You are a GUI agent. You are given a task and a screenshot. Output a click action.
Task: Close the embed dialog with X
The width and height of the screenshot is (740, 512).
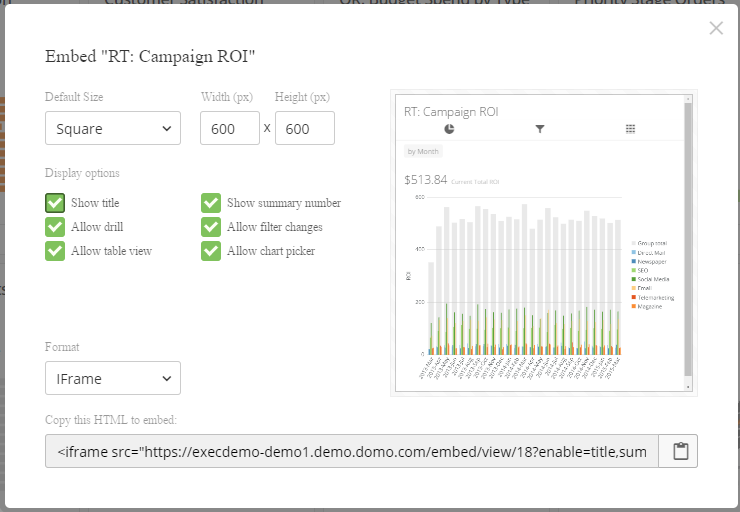[x=716, y=28]
